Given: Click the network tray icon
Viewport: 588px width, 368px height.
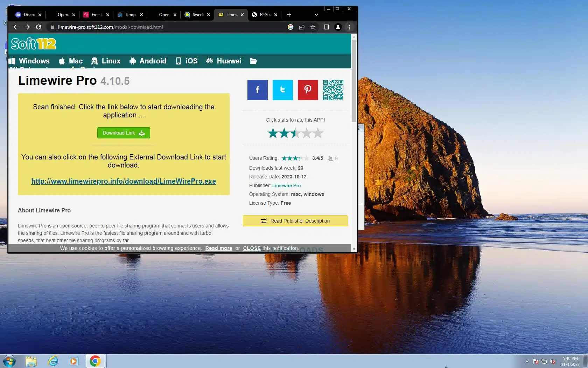Looking at the screenshot, I should point(544,361).
